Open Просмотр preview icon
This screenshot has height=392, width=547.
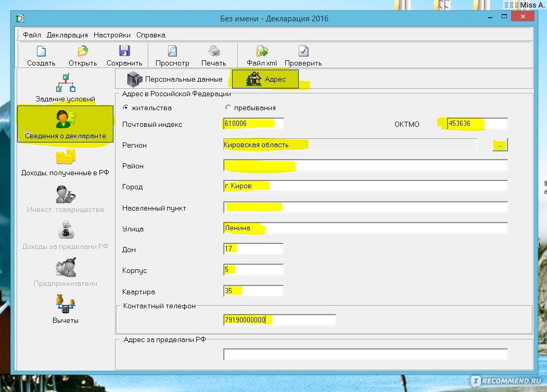[172, 51]
